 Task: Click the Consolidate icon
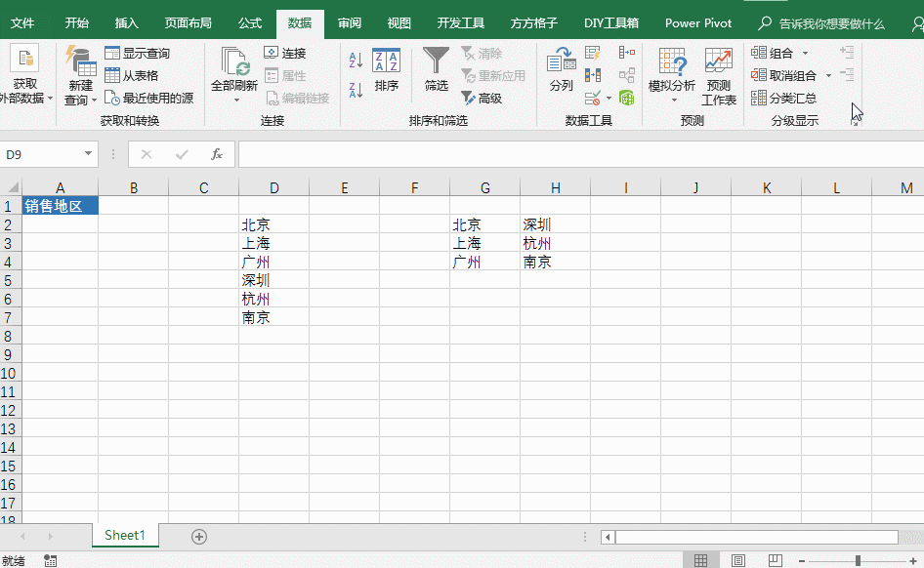coord(627,53)
